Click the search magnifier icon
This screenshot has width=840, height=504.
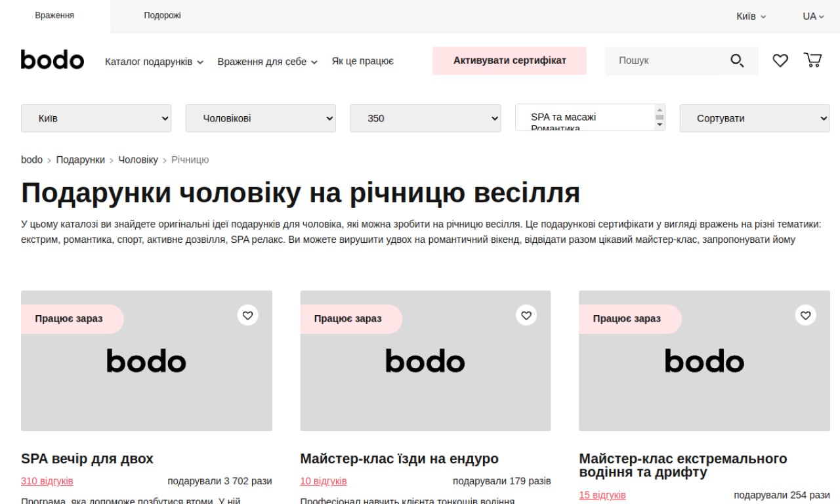(x=737, y=61)
